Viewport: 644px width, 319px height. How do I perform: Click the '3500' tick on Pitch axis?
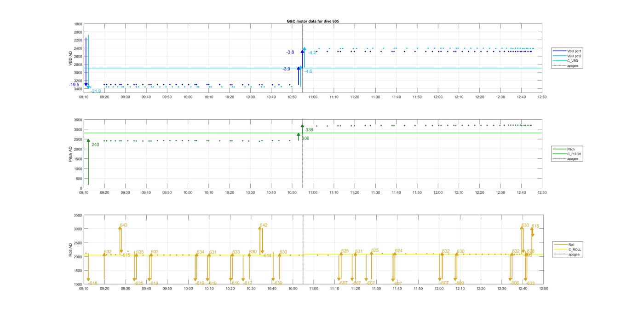pyautogui.click(x=78, y=120)
